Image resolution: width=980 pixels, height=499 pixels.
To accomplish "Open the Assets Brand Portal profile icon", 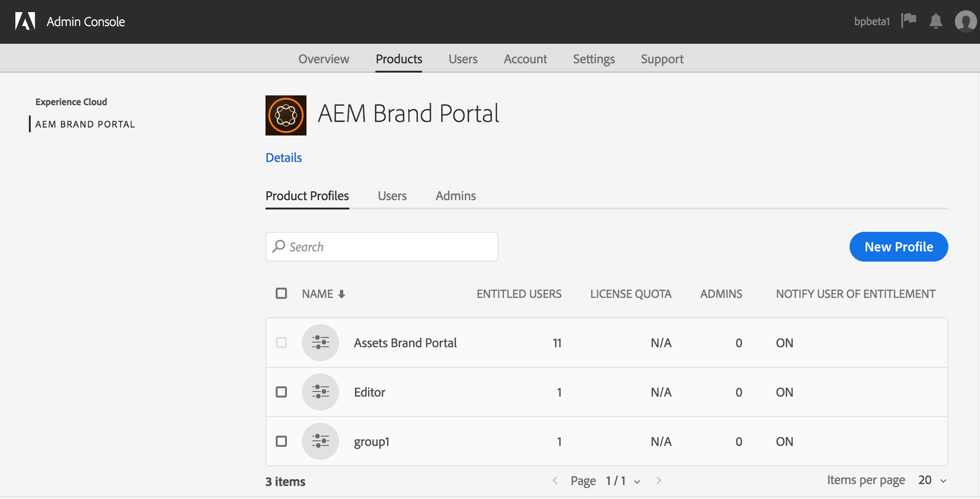I will pyautogui.click(x=320, y=343).
